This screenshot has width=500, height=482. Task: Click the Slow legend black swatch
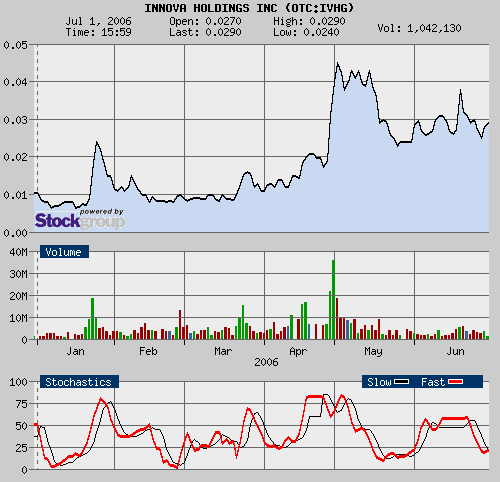click(401, 382)
